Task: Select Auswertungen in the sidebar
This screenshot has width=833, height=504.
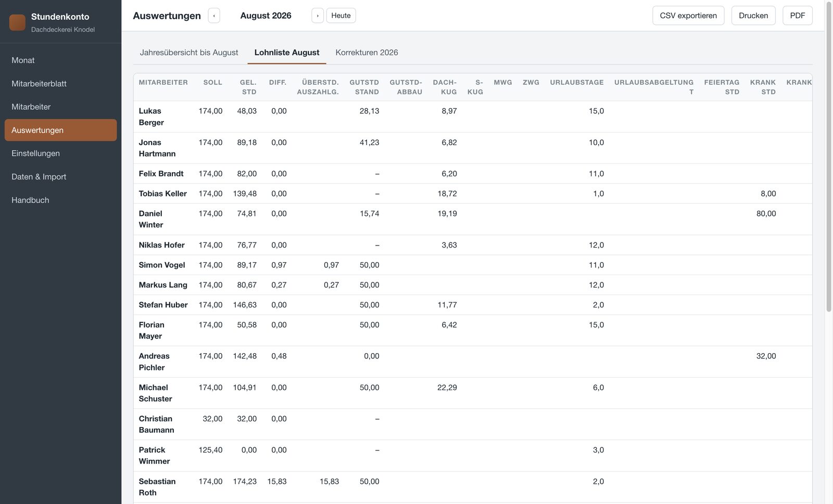Action: coord(60,130)
